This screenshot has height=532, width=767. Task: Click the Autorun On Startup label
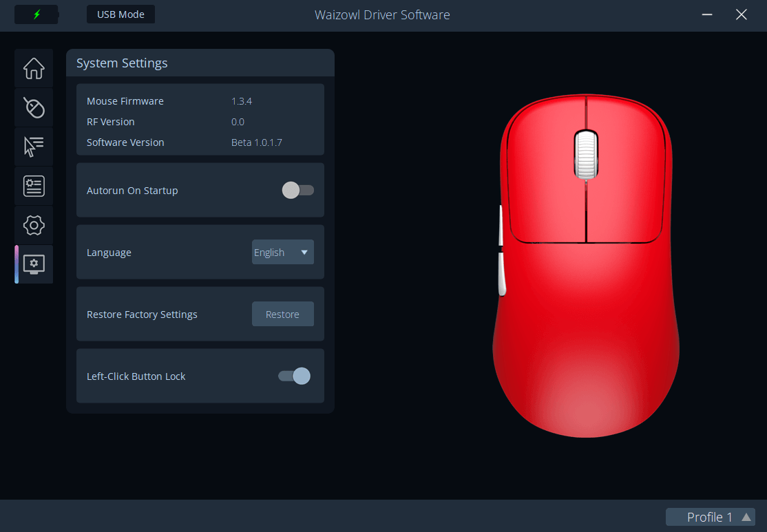click(132, 191)
